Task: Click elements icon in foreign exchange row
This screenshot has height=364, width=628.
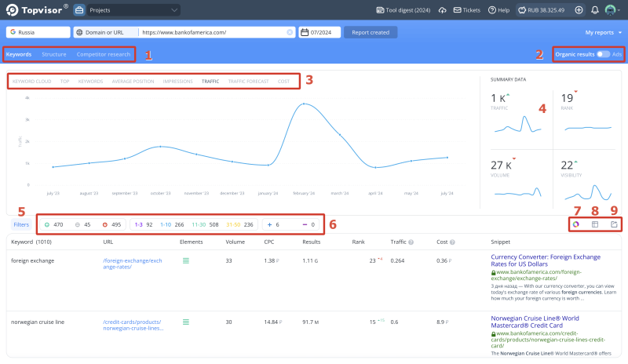Action: [186, 260]
